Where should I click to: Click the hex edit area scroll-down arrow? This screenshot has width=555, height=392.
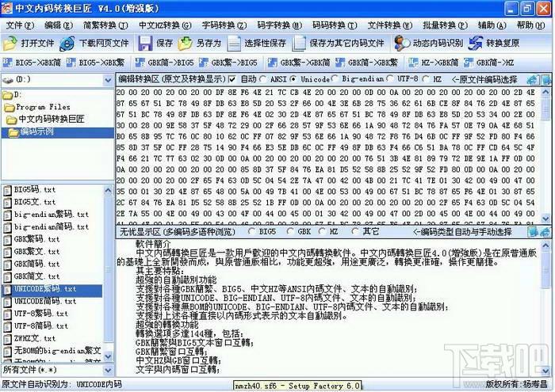pyautogui.click(x=547, y=219)
